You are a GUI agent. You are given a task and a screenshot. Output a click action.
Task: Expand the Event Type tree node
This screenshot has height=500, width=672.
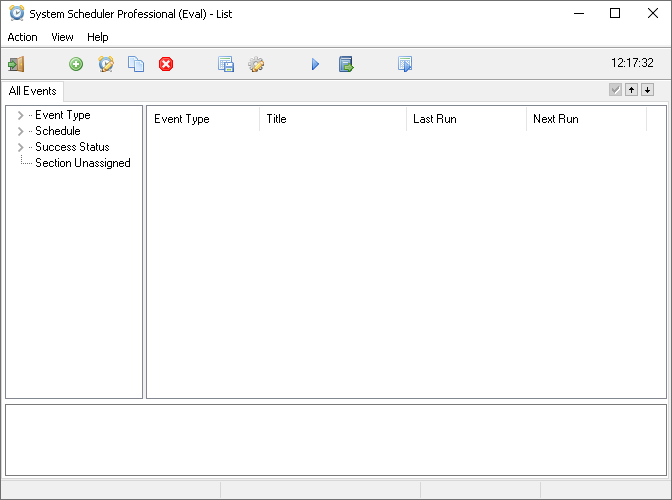click(x=20, y=115)
